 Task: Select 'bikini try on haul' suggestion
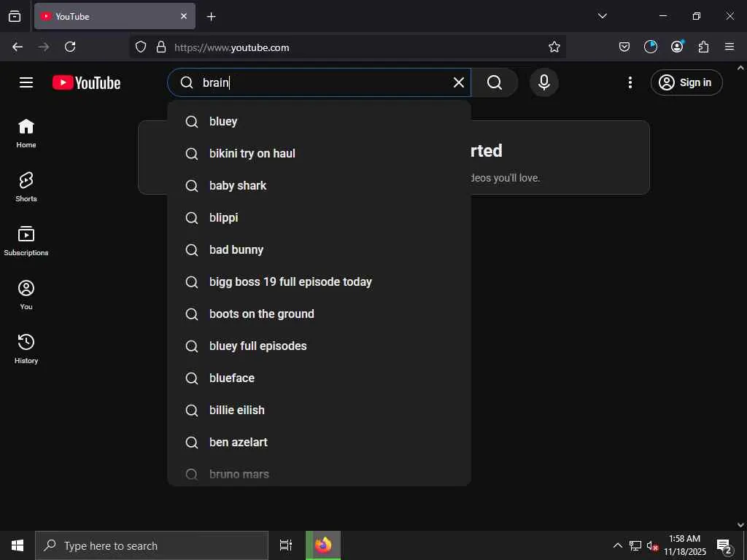coord(320,154)
